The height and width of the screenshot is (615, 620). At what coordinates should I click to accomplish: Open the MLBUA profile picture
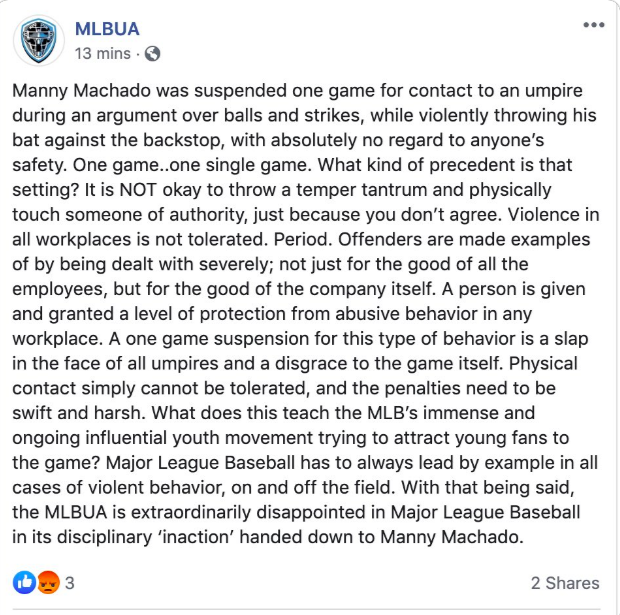[x=39, y=40]
